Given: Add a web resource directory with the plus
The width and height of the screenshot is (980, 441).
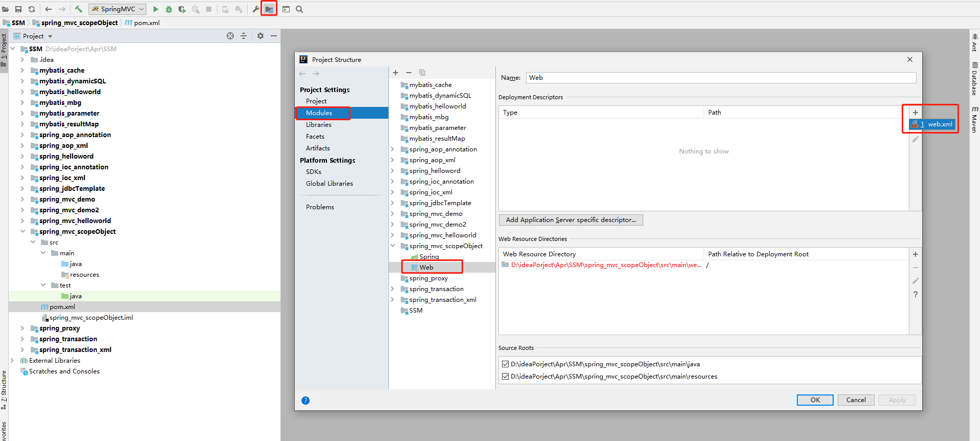Looking at the screenshot, I should 916,254.
